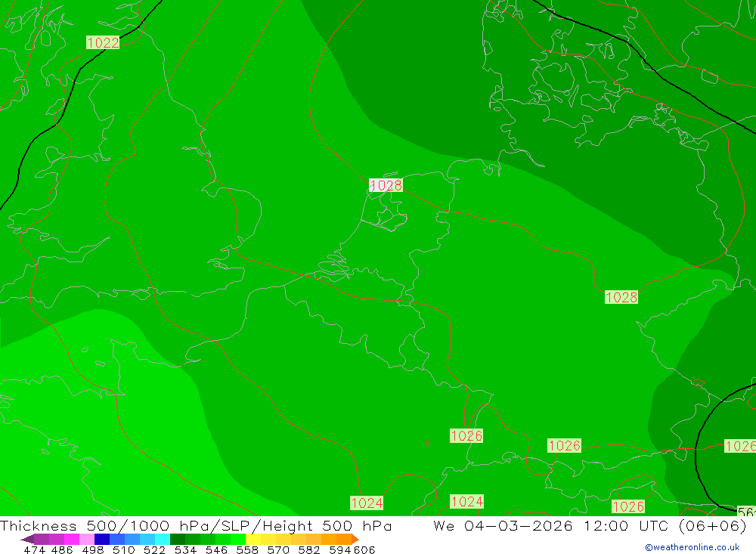Screen dimensions: 756x554
Task: Click the legend value 510
Action: coord(123,549)
